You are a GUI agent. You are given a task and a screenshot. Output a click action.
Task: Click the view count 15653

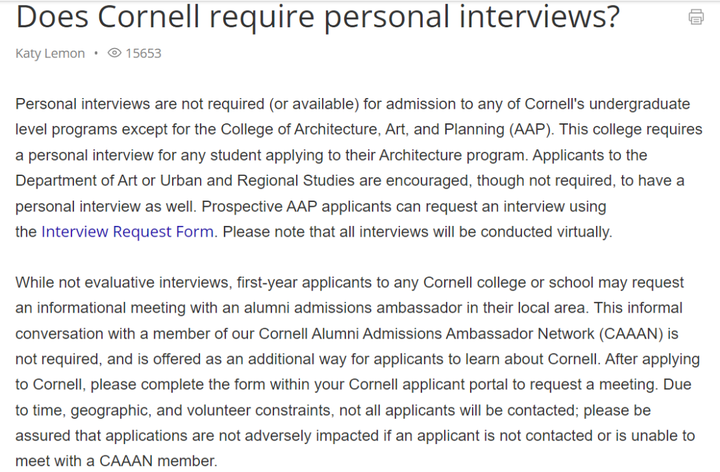(143, 53)
